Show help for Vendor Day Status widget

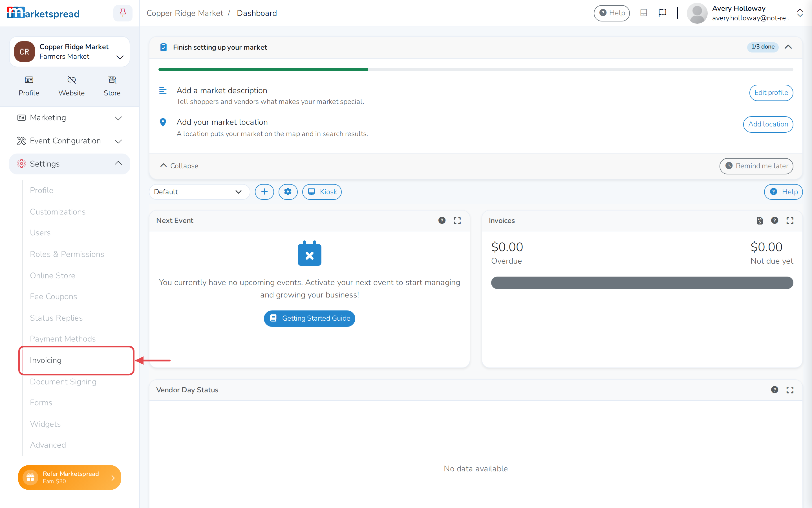click(775, 390)
